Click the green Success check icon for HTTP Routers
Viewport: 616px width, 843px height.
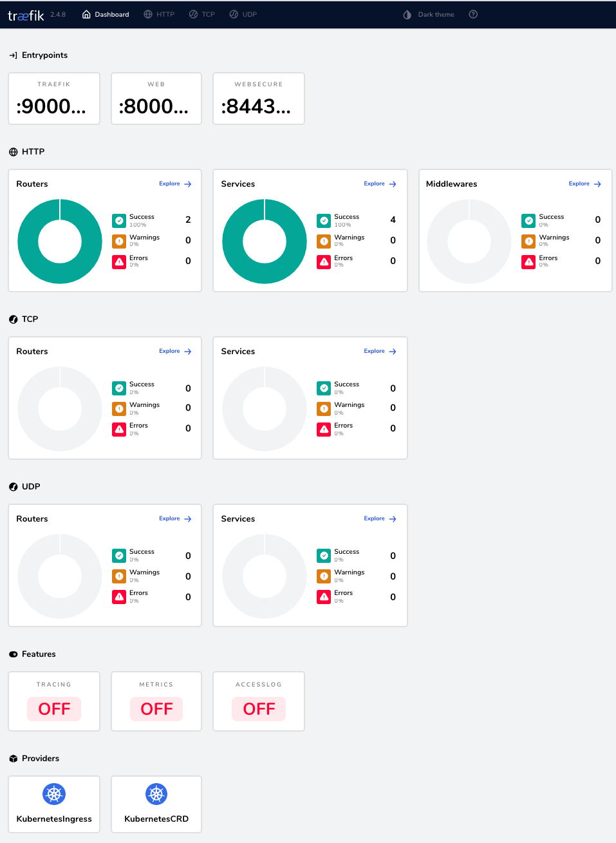(x=119, y=220)
